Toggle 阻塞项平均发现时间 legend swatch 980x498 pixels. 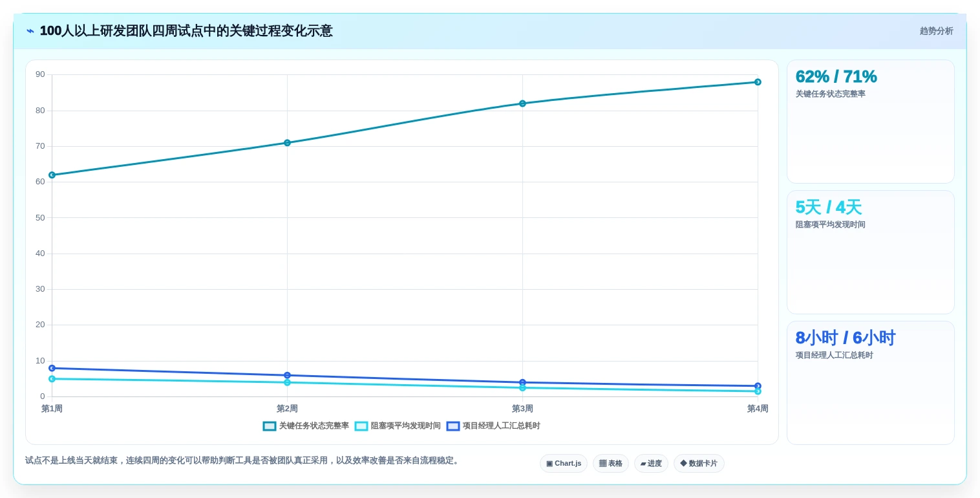361,426
